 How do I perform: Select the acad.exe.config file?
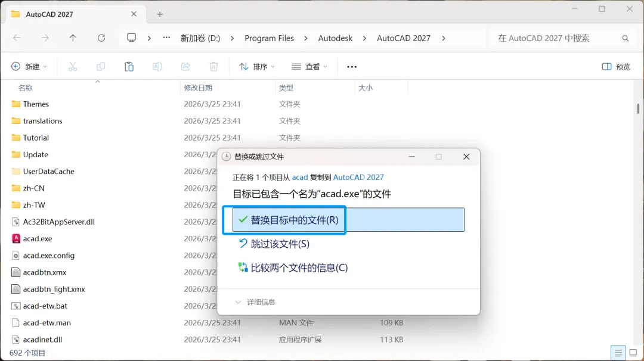(48, 256)
